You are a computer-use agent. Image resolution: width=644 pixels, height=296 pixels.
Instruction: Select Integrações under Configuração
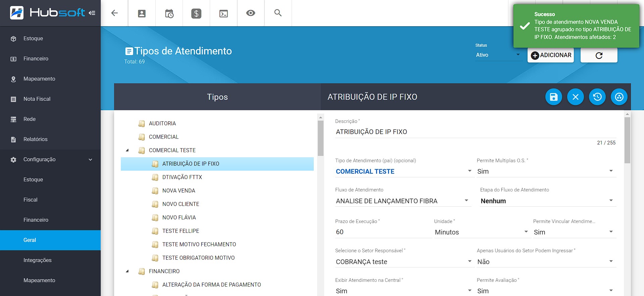(50, 260)
